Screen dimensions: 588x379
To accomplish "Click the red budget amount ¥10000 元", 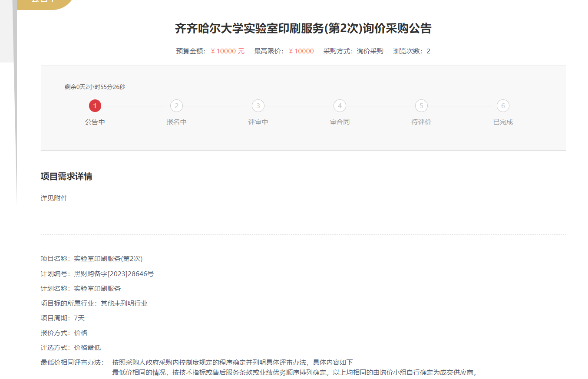I will click(x=228, y=51).
